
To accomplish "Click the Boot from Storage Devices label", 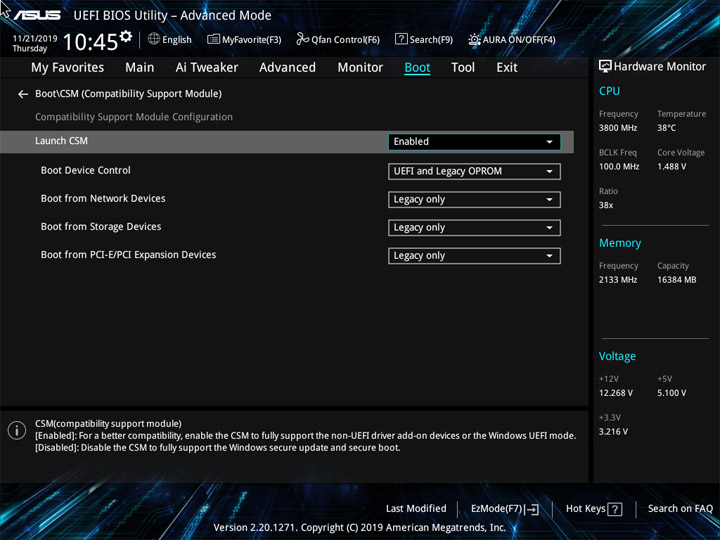I will [101, 226].
